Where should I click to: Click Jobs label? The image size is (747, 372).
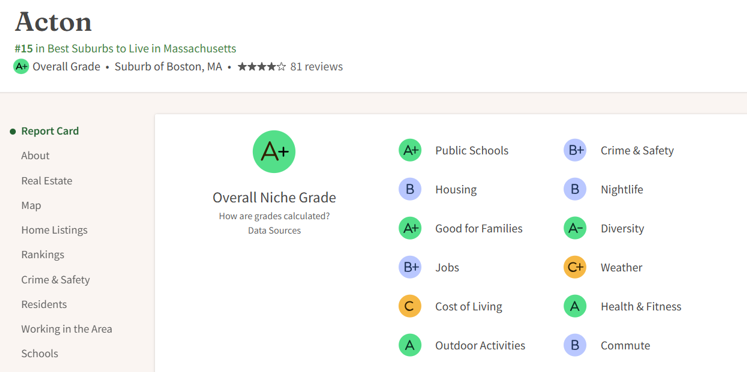pyautogui.click(x=447, y=267)
